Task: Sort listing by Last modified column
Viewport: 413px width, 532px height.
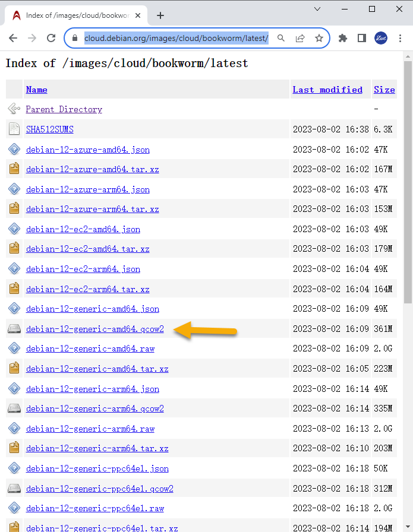Action: [x=327, y=90]
